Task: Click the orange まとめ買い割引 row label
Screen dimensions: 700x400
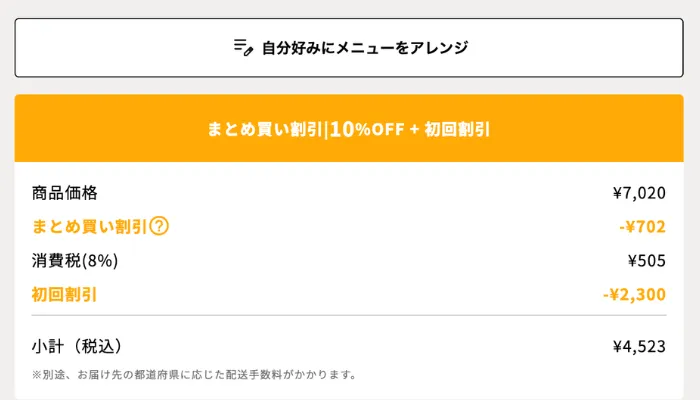Action: click(x=89, y=227)
